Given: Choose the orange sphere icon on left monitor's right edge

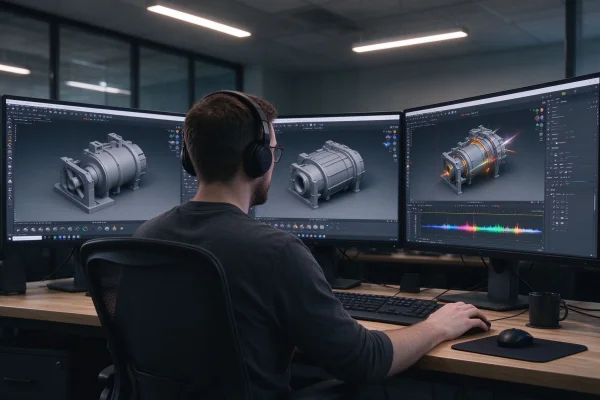Looking at the screenshot, I should click(x=178, y=131).
